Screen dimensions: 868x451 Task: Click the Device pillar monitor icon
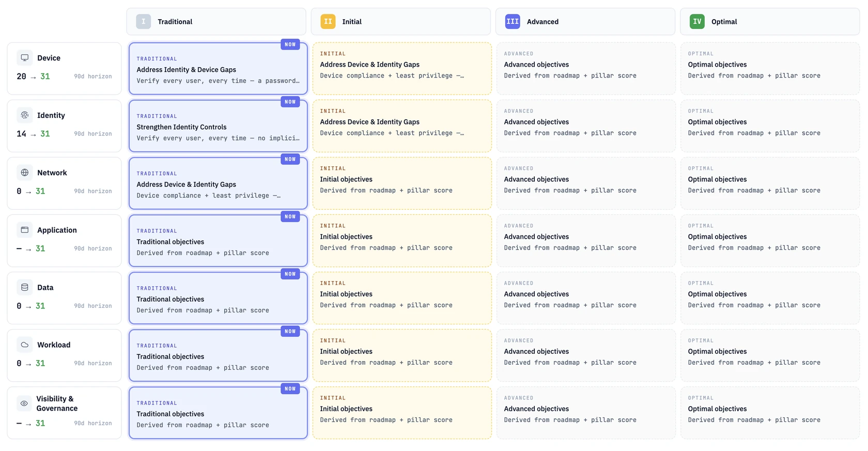coord(24,58)
